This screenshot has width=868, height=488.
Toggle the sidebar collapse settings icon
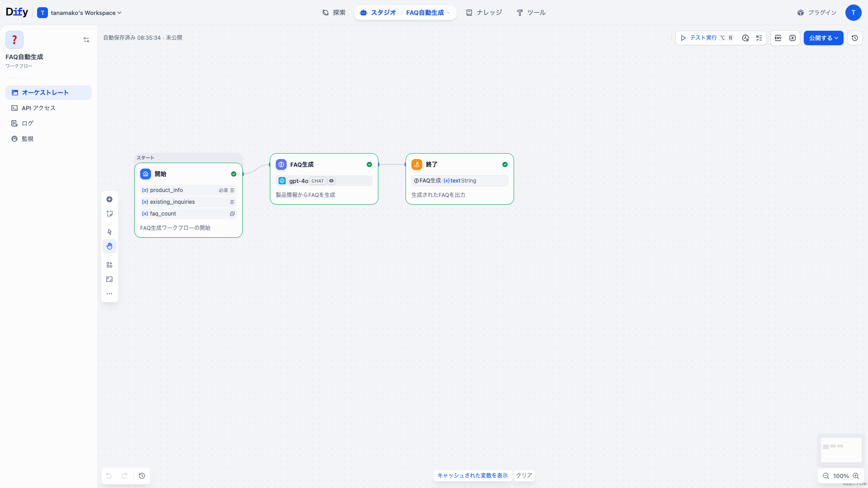point(86,40)
